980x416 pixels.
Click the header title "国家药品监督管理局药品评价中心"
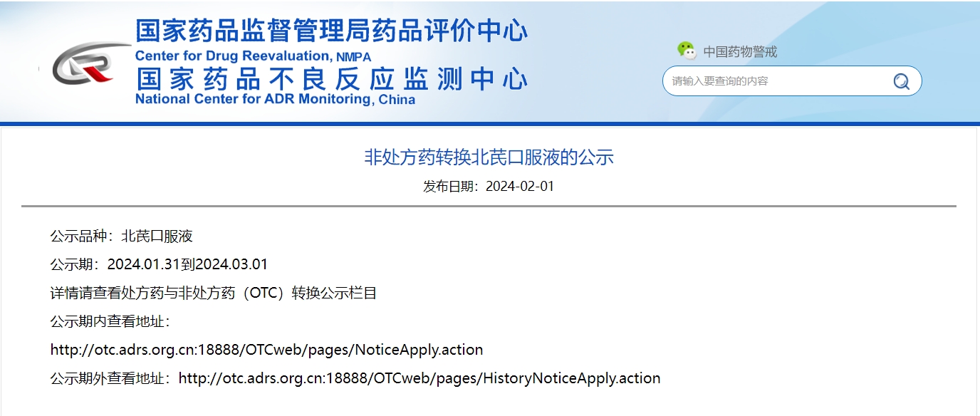point(331,31)
